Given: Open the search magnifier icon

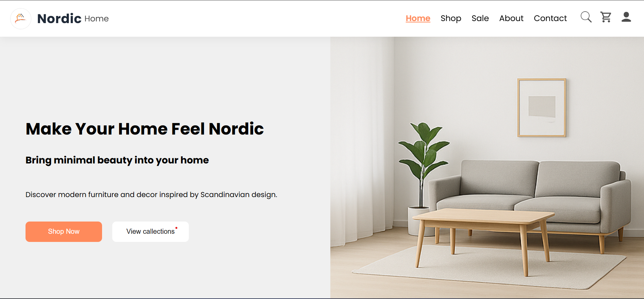Looking at the screenshot, I should tap(586, 17).
